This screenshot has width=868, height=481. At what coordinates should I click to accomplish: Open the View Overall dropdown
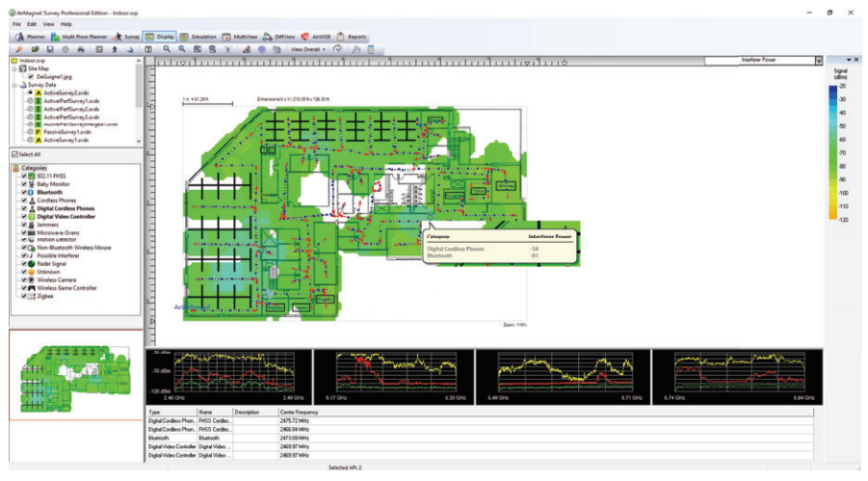tap(307, 49)
